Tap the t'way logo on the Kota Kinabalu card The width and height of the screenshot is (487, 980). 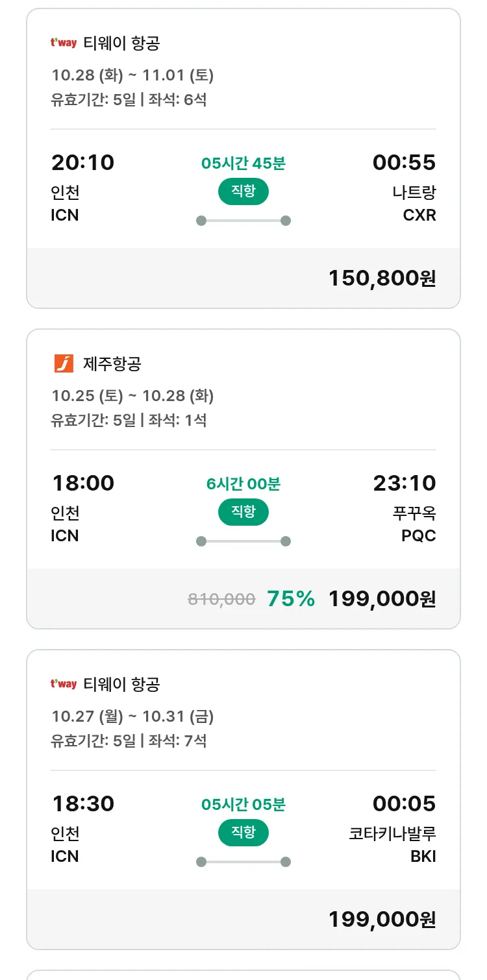pos(64,684)
